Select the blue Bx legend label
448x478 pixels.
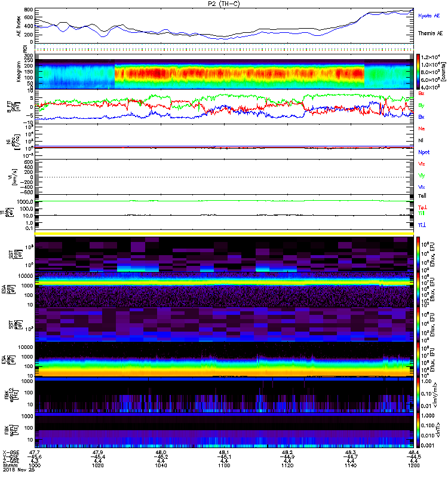tap(421, 117)
